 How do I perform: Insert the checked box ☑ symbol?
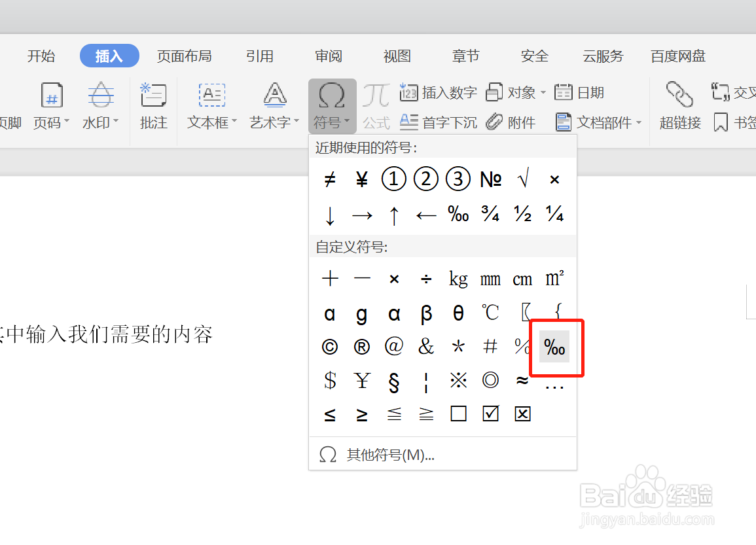[490, 413]
